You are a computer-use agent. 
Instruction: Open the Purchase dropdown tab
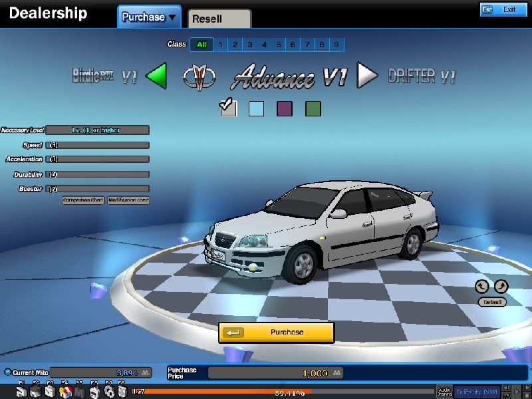pyautogui.click(x=150, y=17)
